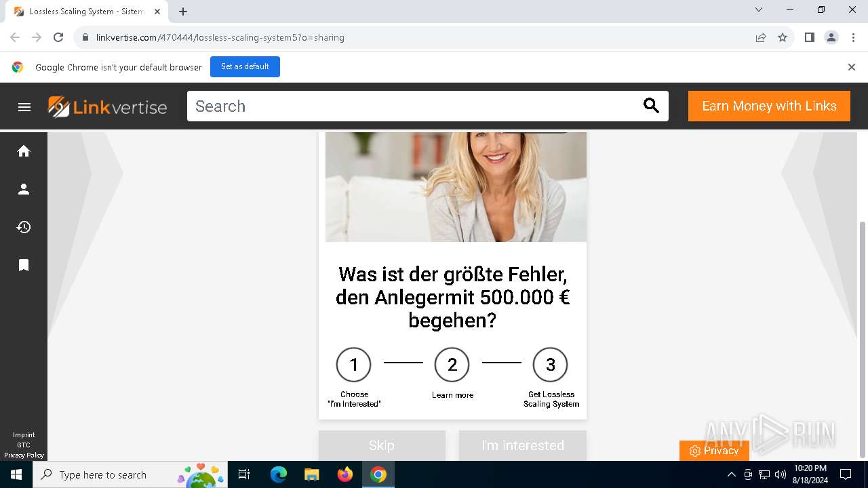
Task: Dismiss the default browser notification bar
Action: pos(852,67)
